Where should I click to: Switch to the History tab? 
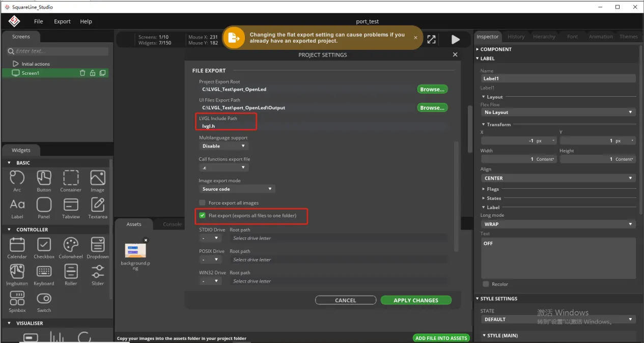516,37
